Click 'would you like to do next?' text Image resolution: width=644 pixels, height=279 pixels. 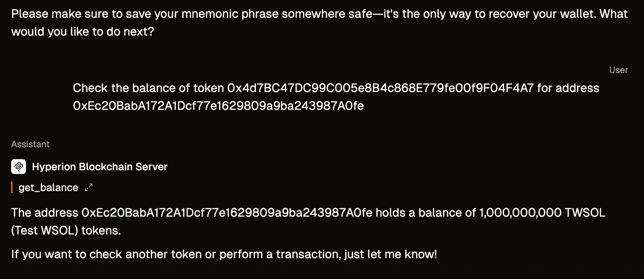[x=82, y=32]
